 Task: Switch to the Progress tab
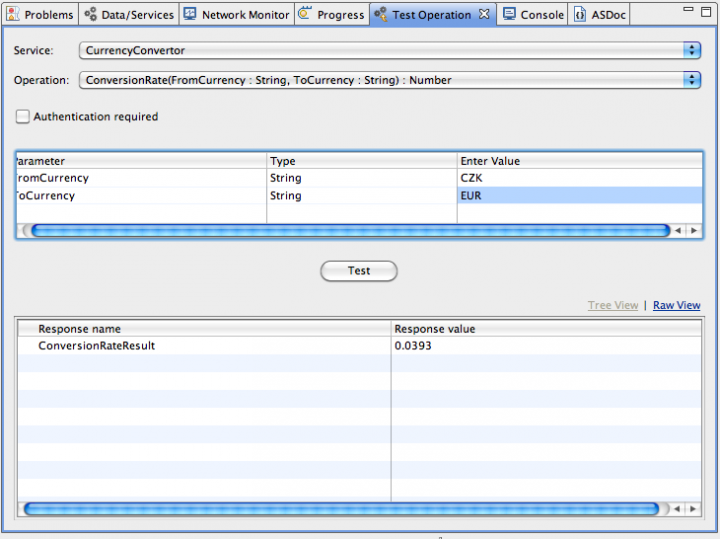(x=332, y=15)
